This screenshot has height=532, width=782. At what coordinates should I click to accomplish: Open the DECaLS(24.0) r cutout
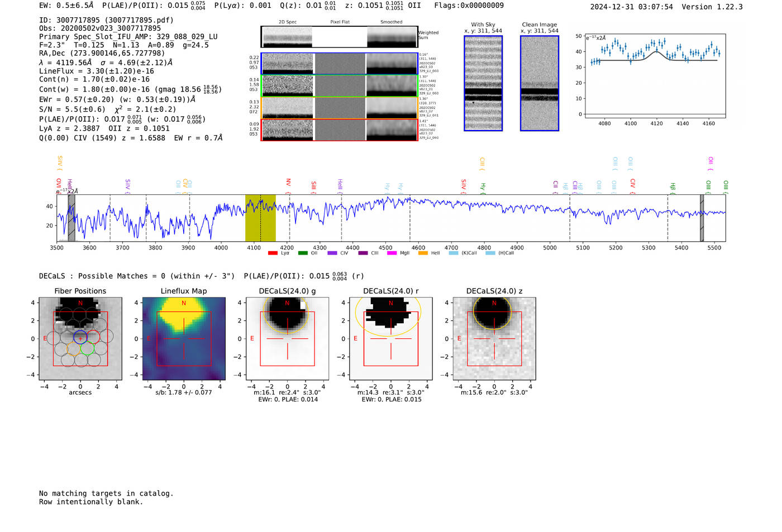[x=390, y=339]
